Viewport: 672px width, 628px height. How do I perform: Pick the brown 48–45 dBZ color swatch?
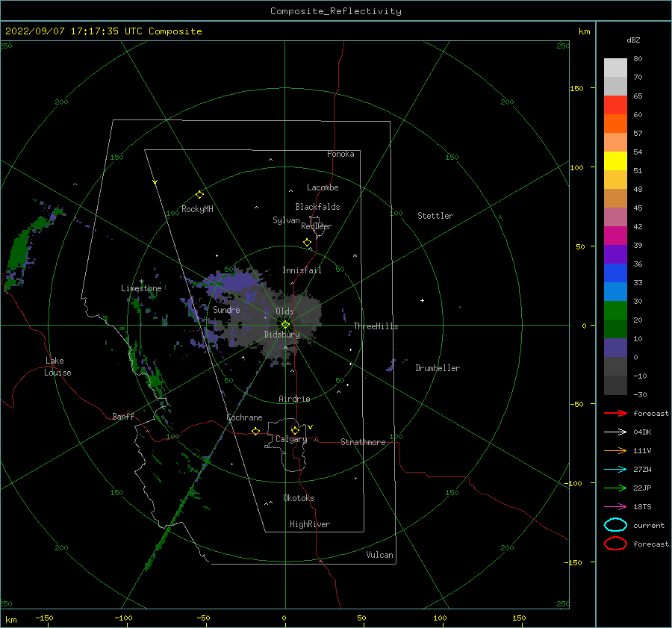coord(615,199)
